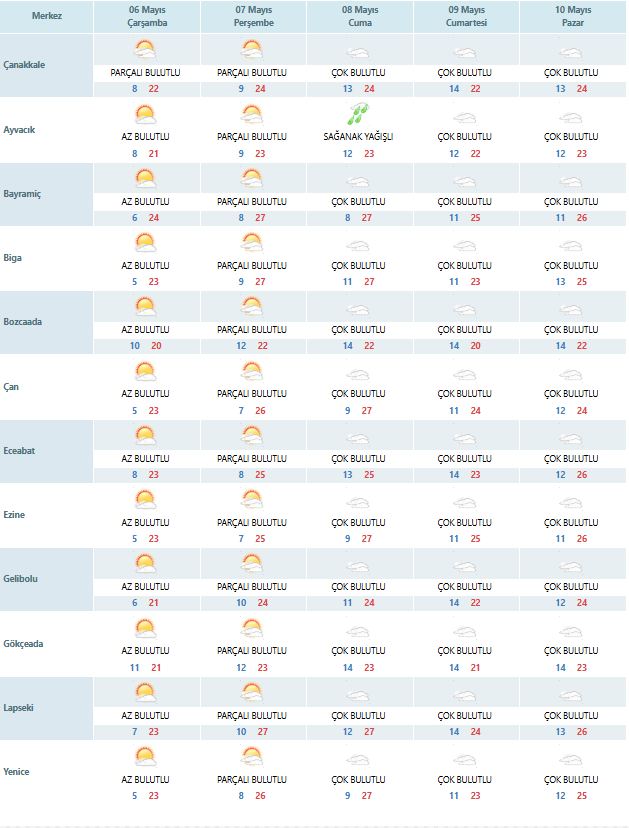Viewport: 629px width, 828px height.
Task: Click Gelibolu's weather icon for 07 Mayıs Perşembe
Action: tap(252, 563)
